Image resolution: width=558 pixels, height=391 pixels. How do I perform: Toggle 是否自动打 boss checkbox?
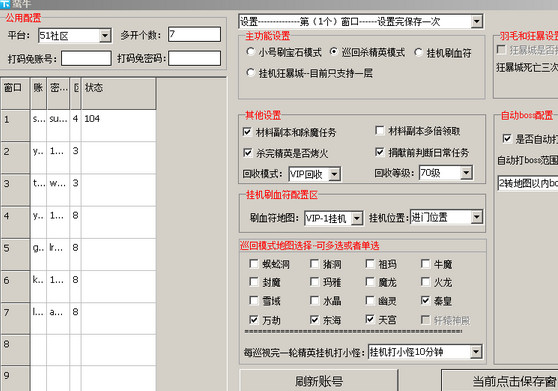coord(507,138)
